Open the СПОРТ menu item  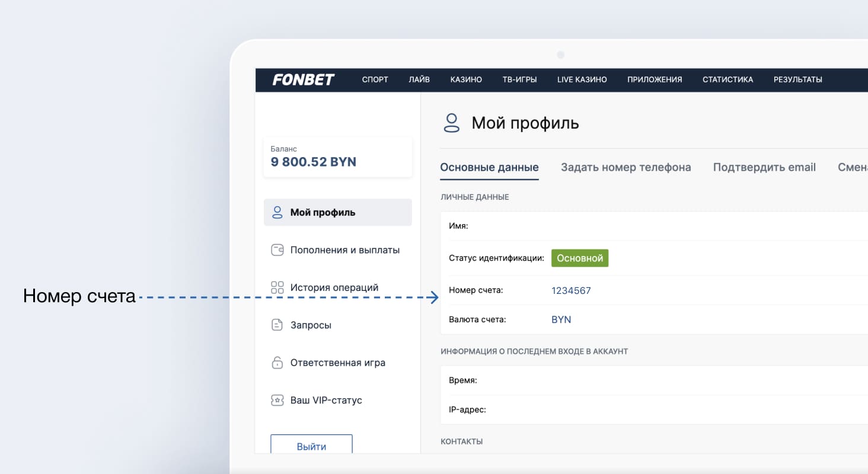point(375,79)
